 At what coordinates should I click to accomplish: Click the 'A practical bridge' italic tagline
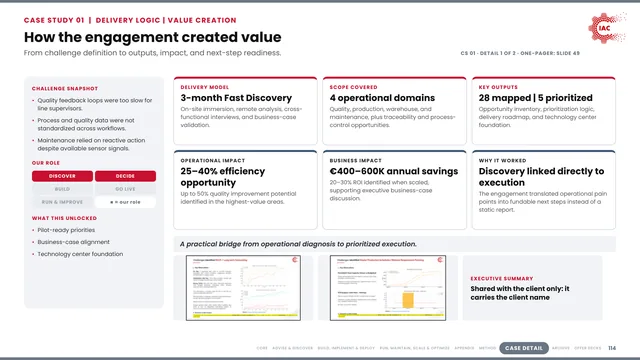coord(298,244)
